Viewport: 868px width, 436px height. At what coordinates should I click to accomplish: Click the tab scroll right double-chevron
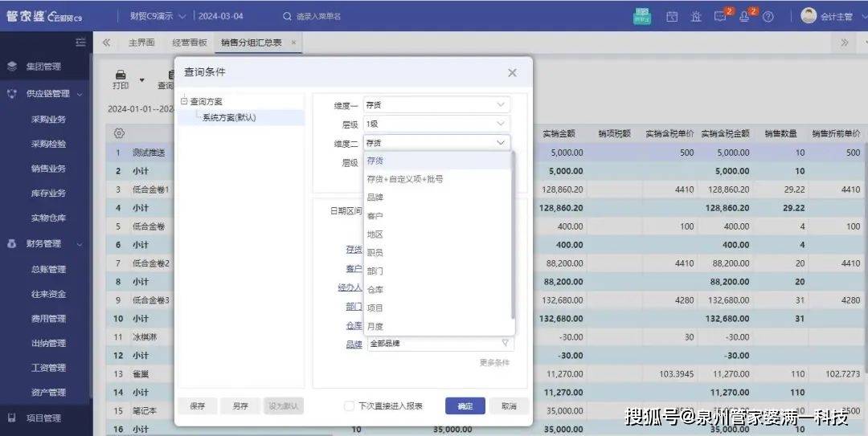(844, 42)
